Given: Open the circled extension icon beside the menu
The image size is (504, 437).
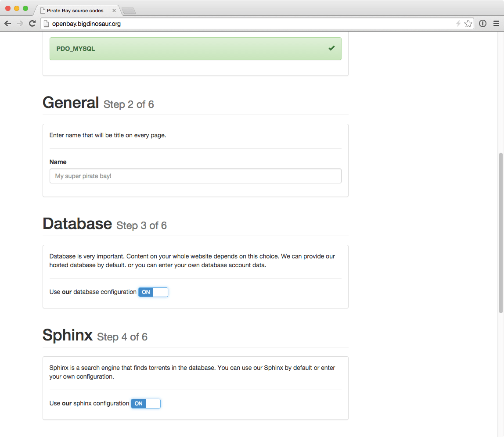Looking at the screenshot, I should (x=482, y=24).
